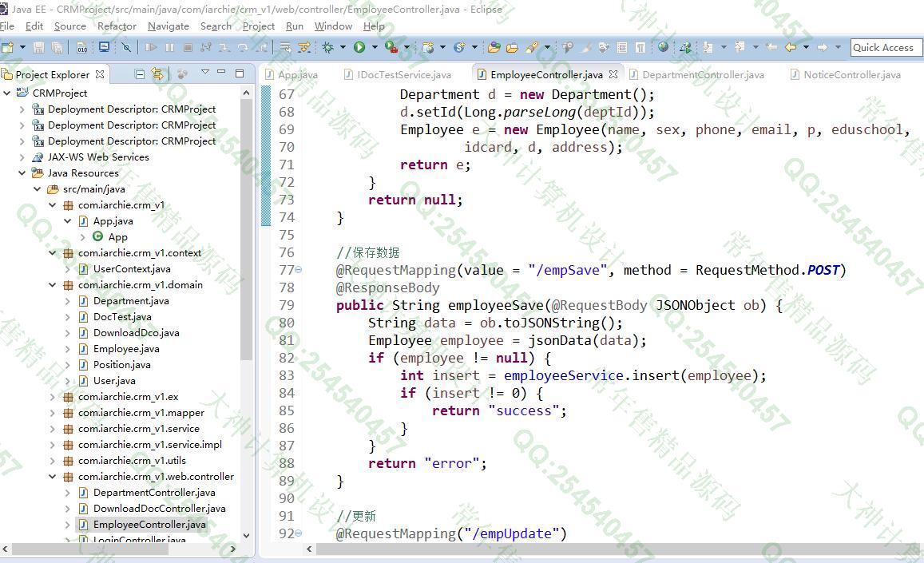Screen dimensions: 924x563
Task: Click the Forward navigation arrow
Action: pyautogui.click(x=822, y=47)
